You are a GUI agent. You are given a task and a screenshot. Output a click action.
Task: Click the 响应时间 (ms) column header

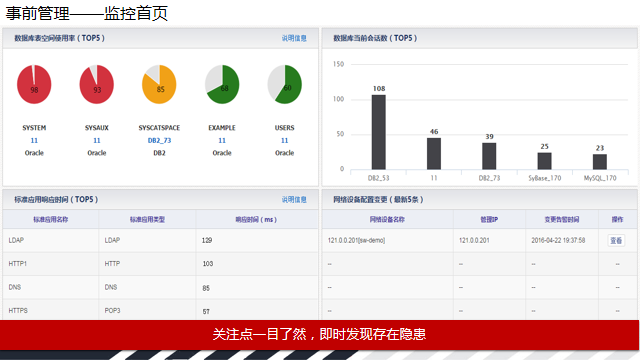(x=256, y=220)
